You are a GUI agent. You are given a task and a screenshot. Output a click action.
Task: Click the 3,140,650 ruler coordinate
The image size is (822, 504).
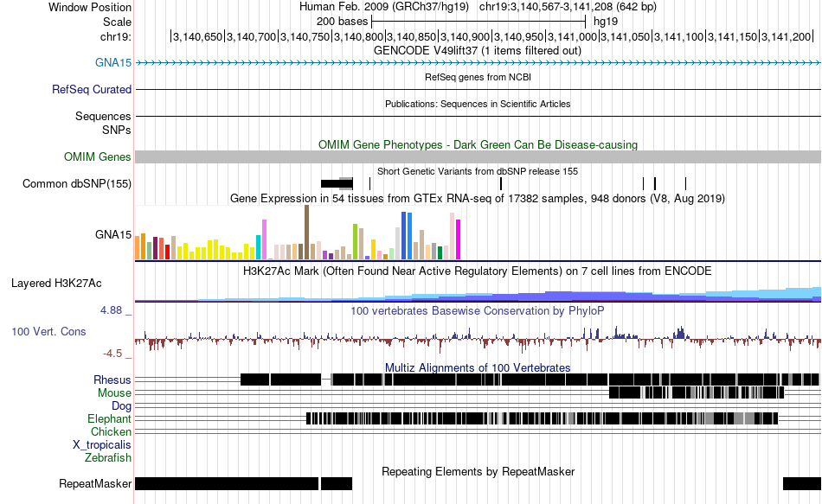197,36
